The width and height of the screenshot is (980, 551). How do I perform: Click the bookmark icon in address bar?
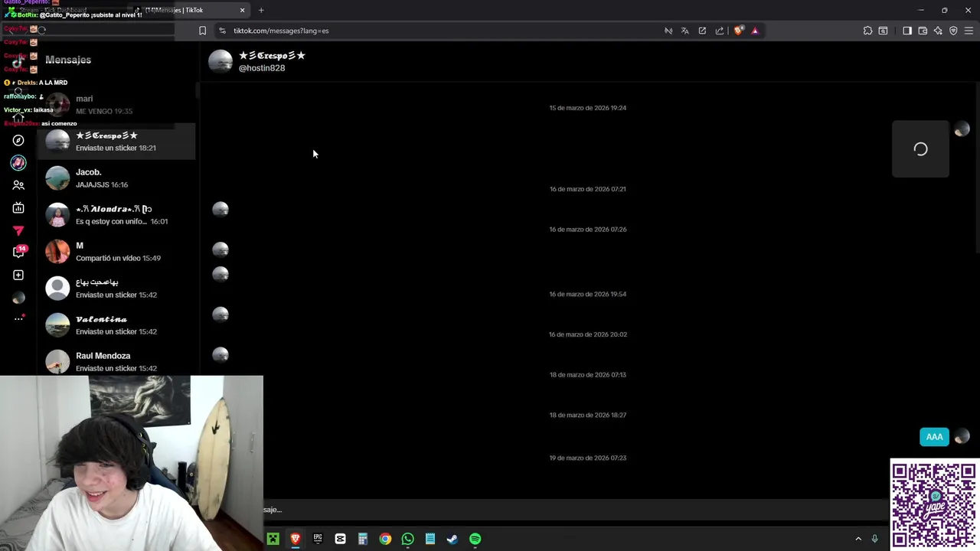(x=202, y=31)
